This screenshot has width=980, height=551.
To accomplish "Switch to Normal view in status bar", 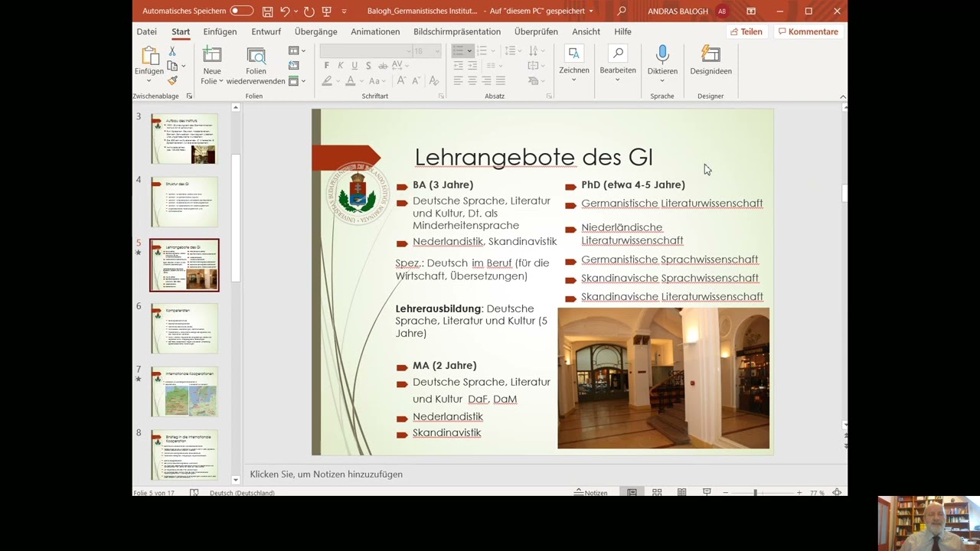I will (x=632, y=492).
